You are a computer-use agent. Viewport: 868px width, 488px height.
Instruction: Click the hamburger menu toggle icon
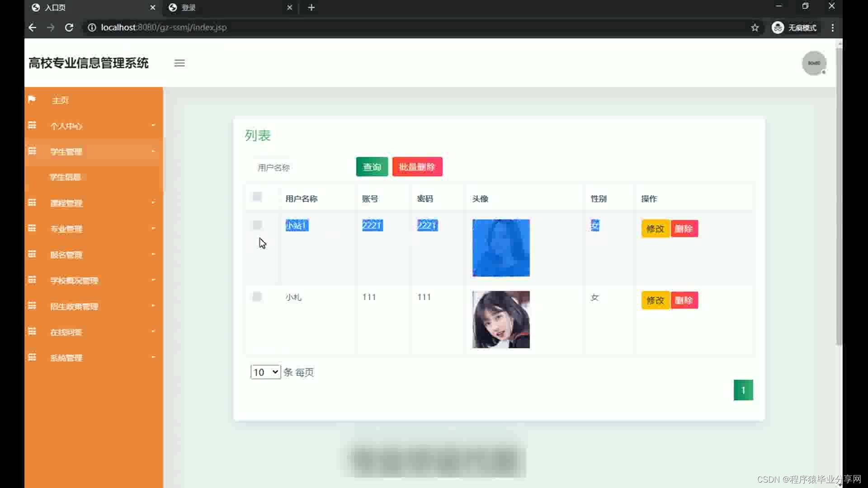coord(179,63)
